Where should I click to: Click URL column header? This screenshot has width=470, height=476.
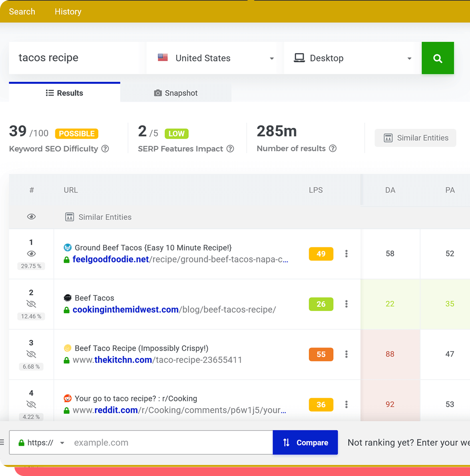tap(71, 190)
